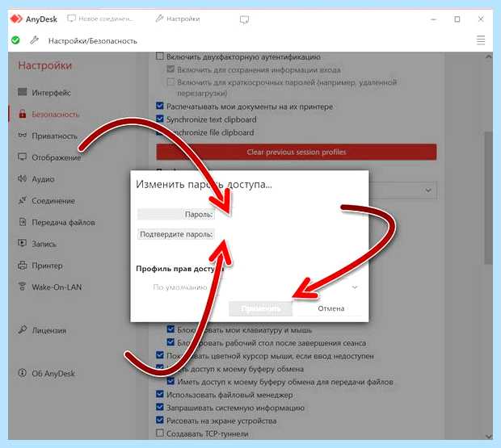Toggle Блокировать мои клавиатуру и мышь
Image resolution: width=501 pixels, height=448 pixels.
171,329
